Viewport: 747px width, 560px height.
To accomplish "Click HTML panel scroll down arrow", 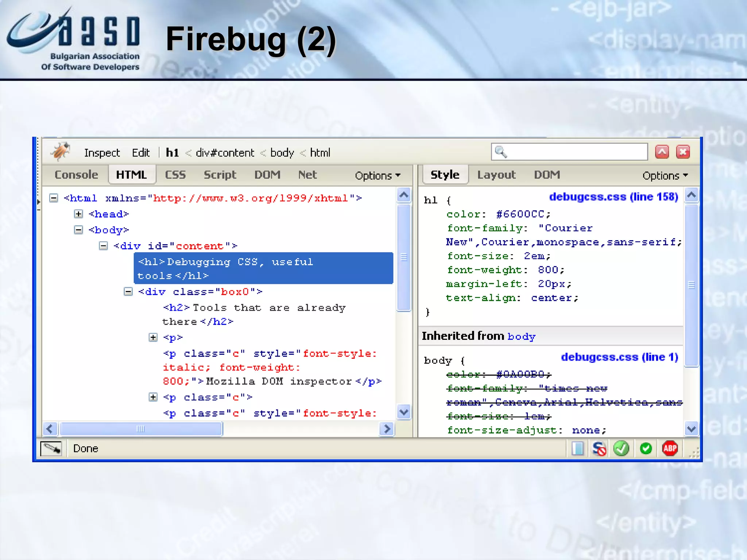I will coord(404,412).
